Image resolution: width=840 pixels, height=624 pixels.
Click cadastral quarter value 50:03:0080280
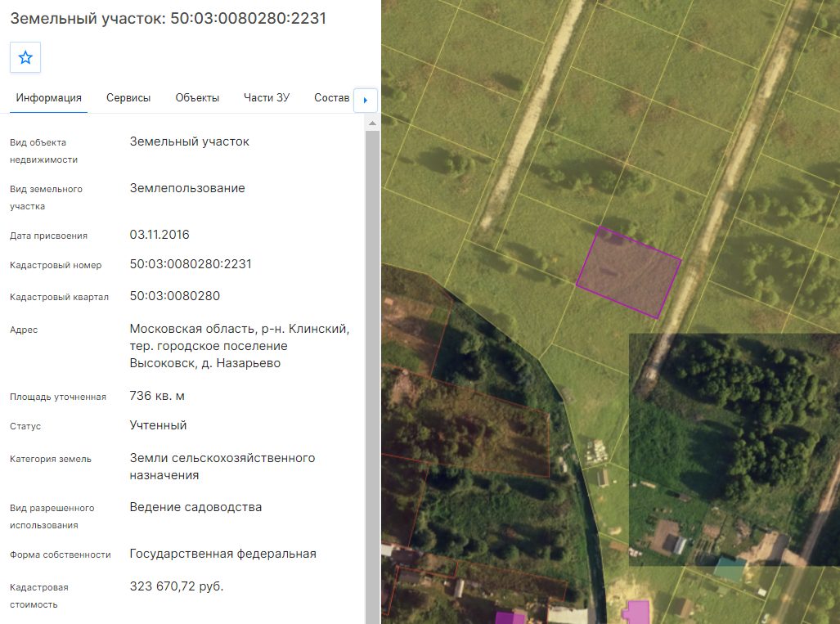[x=175, y=296]
